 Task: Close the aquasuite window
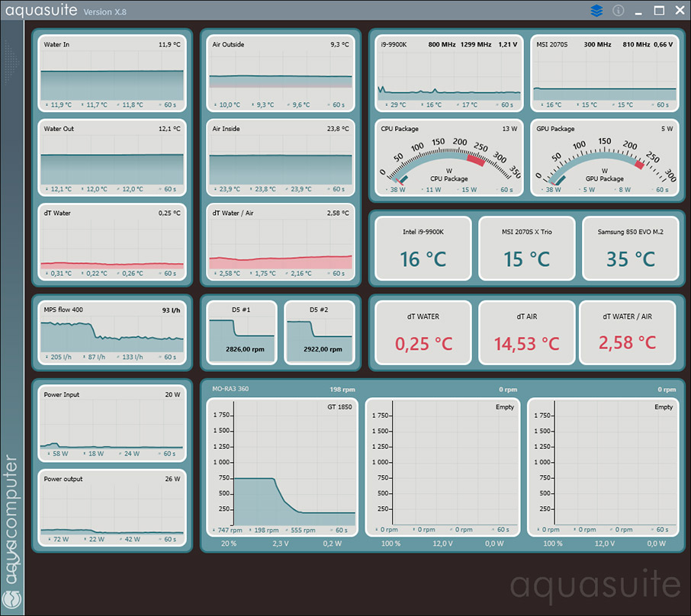click(680, 11)
